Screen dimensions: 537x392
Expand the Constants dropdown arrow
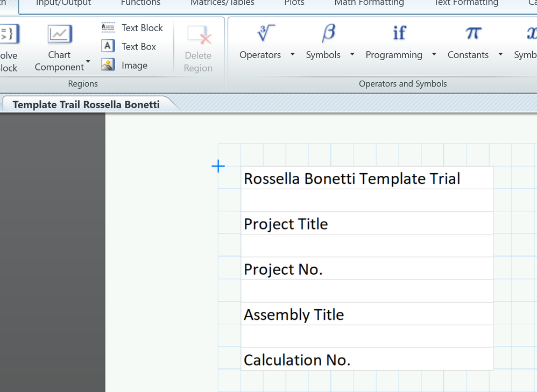tap(500, 54)
